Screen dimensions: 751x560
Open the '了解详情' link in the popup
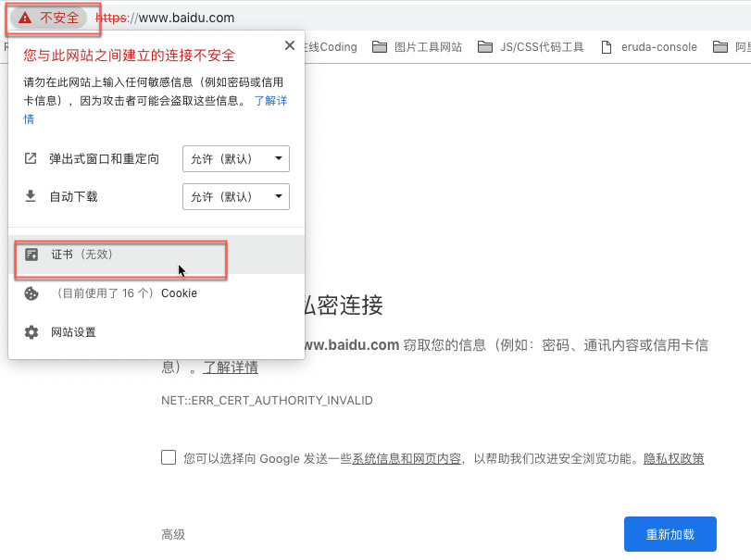(270, 101)
